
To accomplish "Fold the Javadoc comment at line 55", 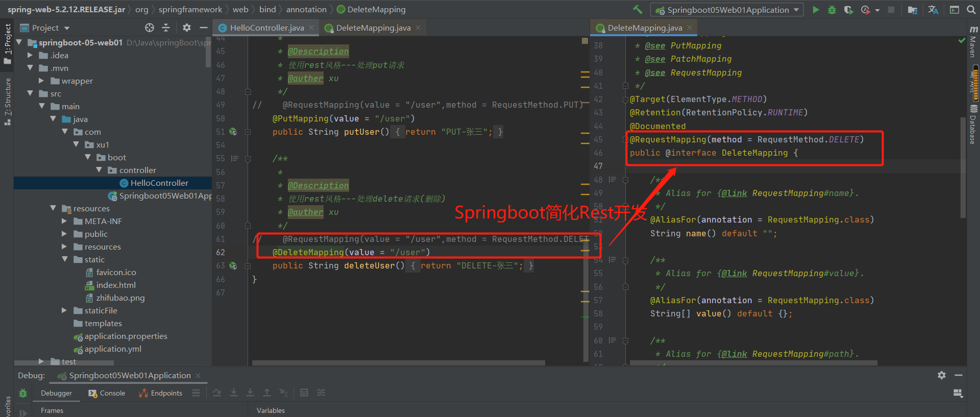I will 248,159.
